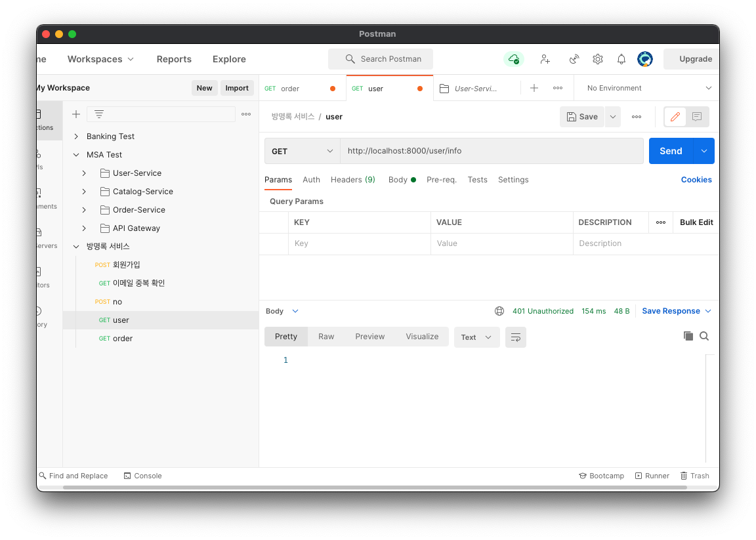Open query params column options ellipsis
The image size is (756, 540).
coord(661,222)
